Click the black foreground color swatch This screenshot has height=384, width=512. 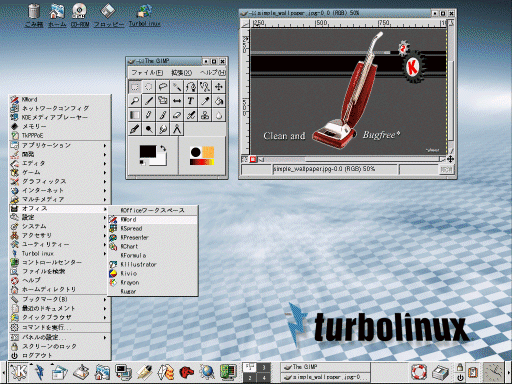[148, 151]
